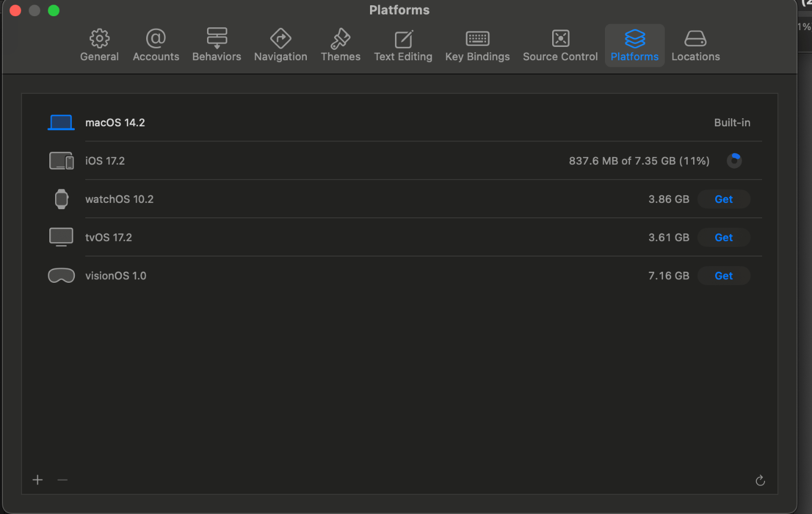Open the Source Control tab
812x514 pixels.
pos(560,46)
